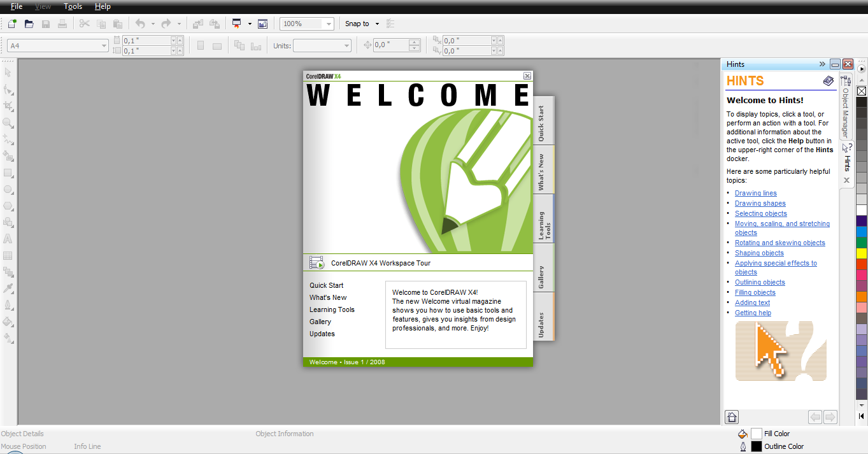Open the Drawing lines hint topic

coord(755,193)
